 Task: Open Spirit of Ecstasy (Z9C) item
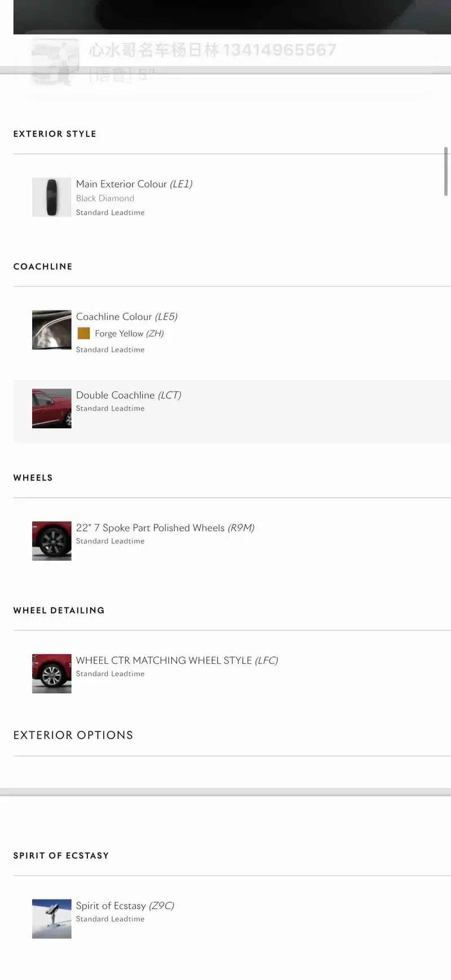[x=125, y=906]
